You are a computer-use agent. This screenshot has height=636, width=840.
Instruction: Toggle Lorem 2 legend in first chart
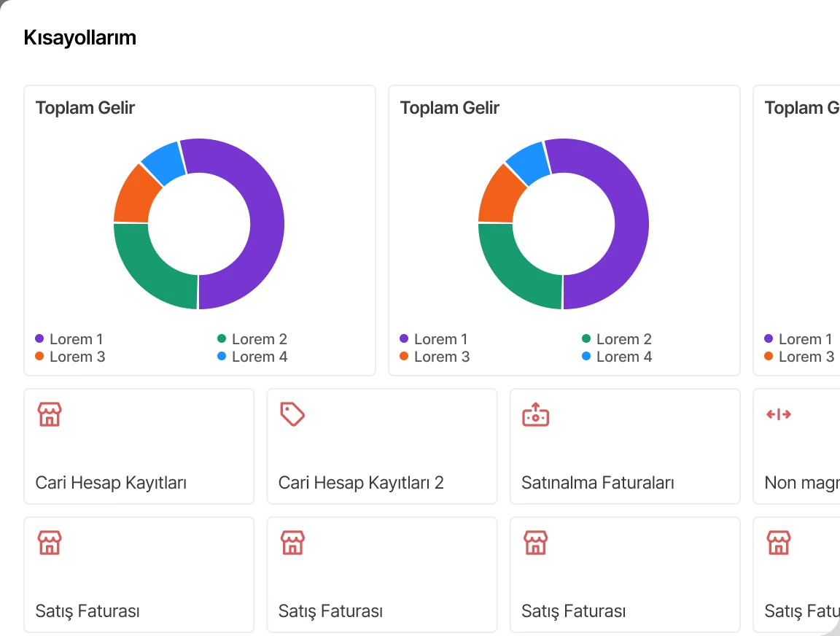click(252, 339)
